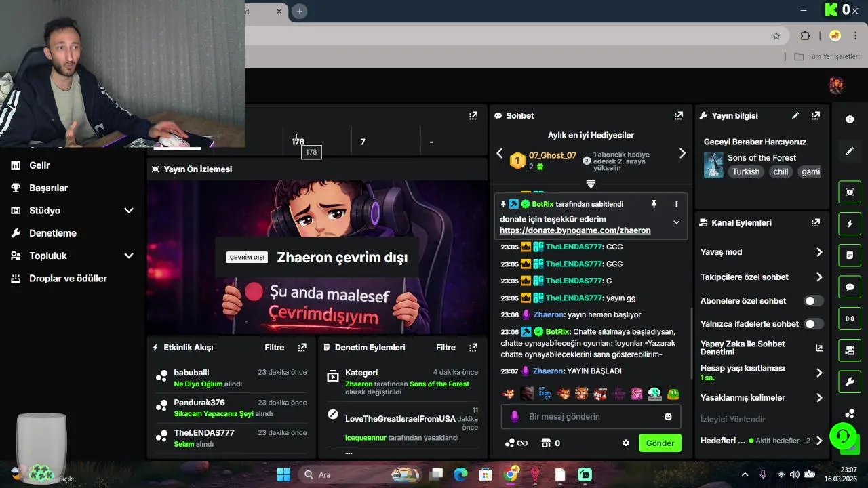
Task: Open Chrome from the taskbar
Action: point(511,474)
